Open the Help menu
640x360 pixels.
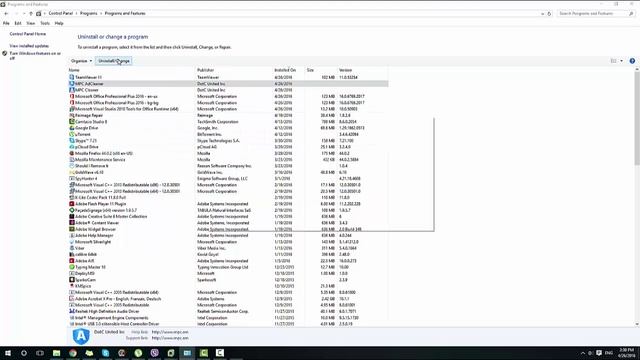coord(59,23)
